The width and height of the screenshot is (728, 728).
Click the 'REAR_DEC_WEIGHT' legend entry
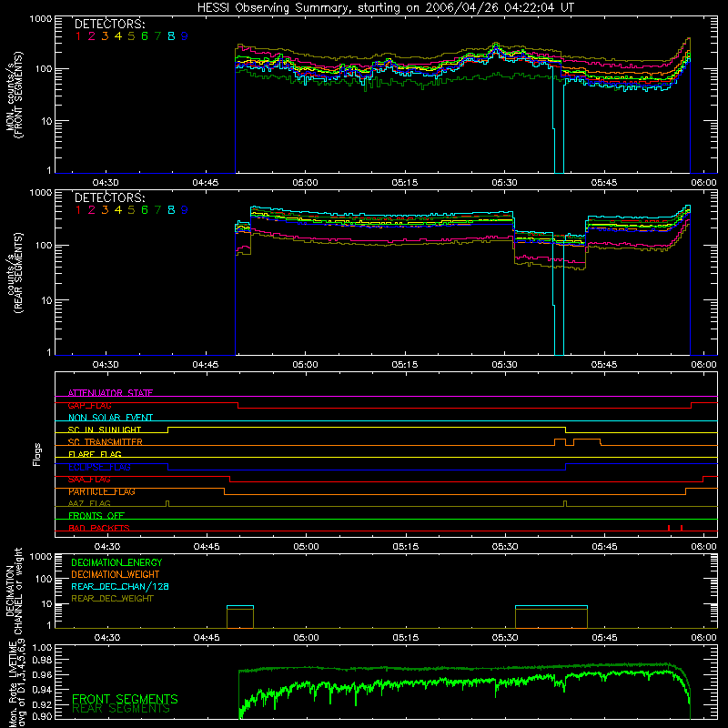tap(112, 599)
